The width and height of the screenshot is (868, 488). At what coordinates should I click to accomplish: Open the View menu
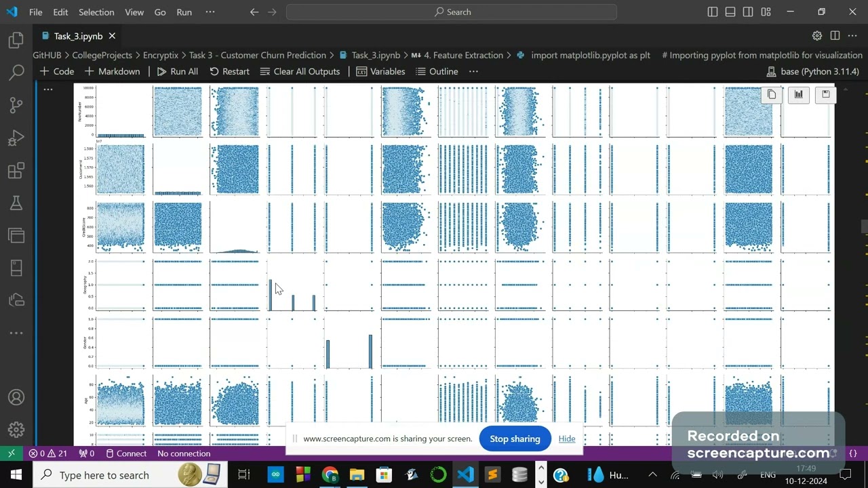pos(134,12)
